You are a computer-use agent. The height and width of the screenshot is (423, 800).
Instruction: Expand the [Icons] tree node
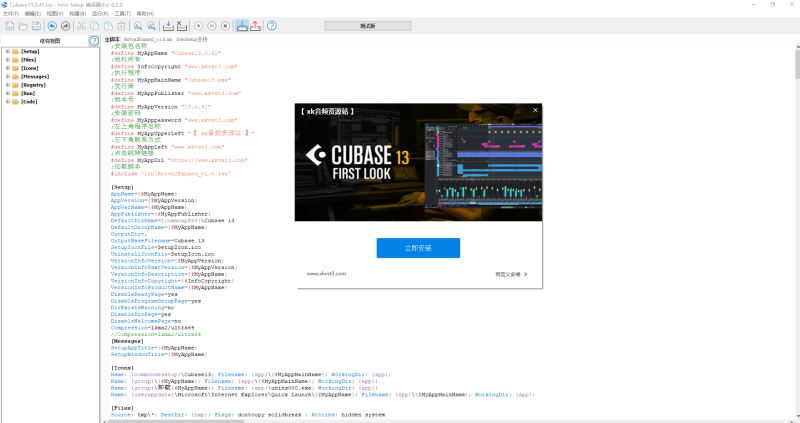pos(8,68)
